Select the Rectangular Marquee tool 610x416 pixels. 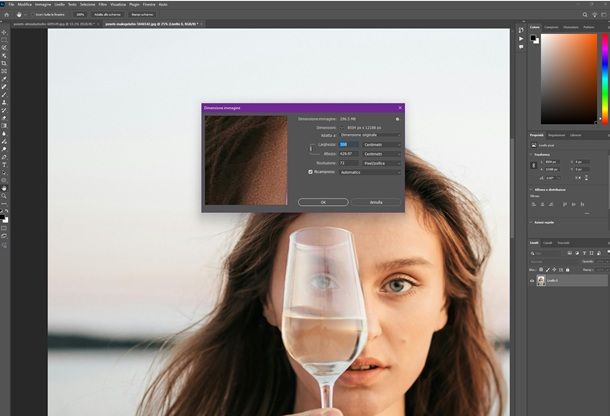pos(4,40)
